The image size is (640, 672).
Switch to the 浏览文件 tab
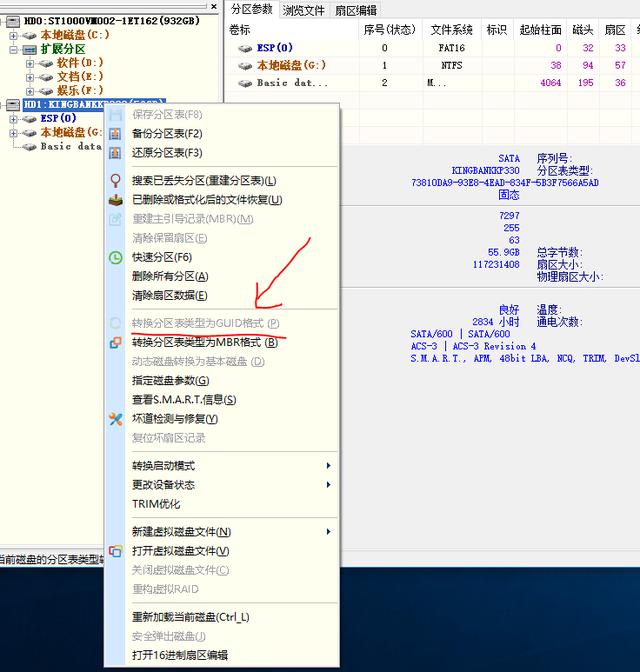(303, 10)
